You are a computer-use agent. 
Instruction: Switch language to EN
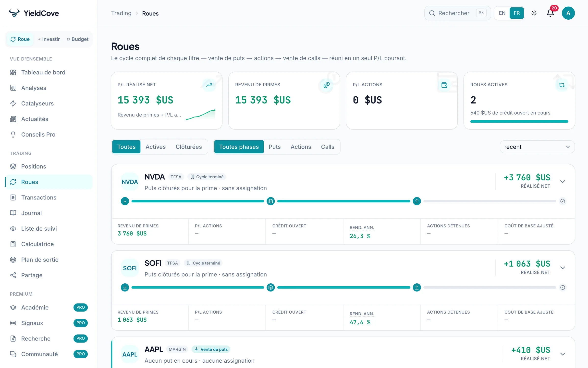pyautogui.click(x=502, y=13)
